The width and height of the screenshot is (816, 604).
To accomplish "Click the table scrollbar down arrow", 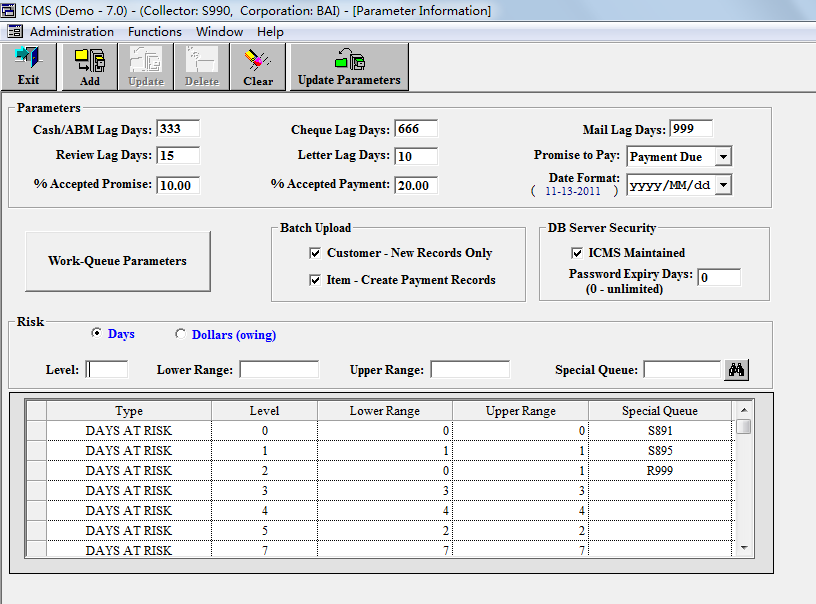I will [744, 548].
